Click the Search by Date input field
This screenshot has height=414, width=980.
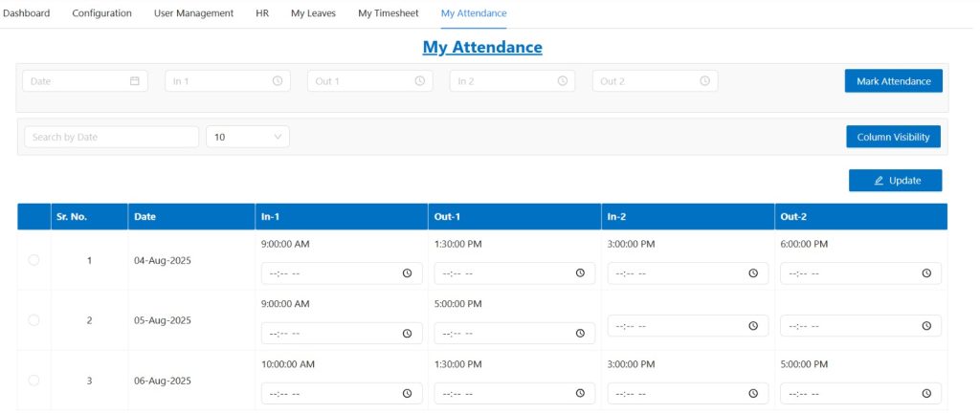111,137
